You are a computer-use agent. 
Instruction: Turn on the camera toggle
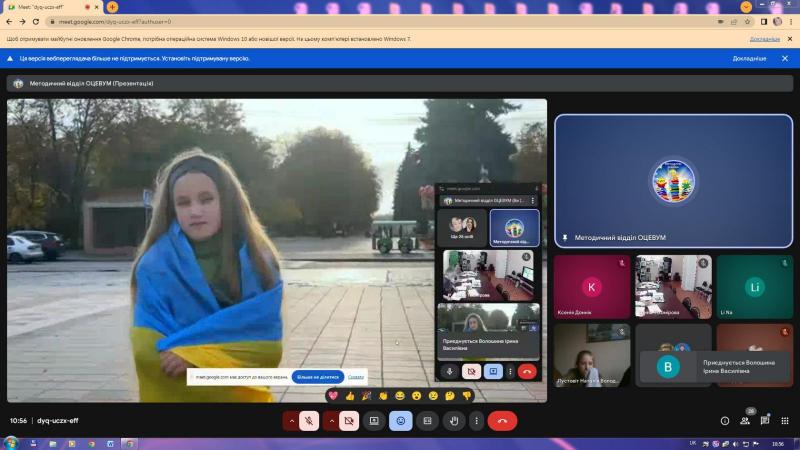349,421
